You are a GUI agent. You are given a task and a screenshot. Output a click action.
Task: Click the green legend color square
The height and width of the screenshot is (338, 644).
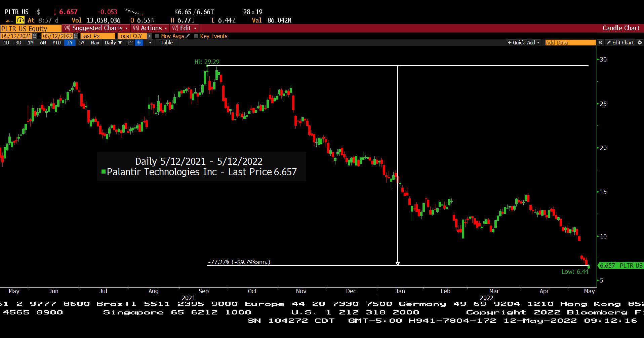coord(104,172)
